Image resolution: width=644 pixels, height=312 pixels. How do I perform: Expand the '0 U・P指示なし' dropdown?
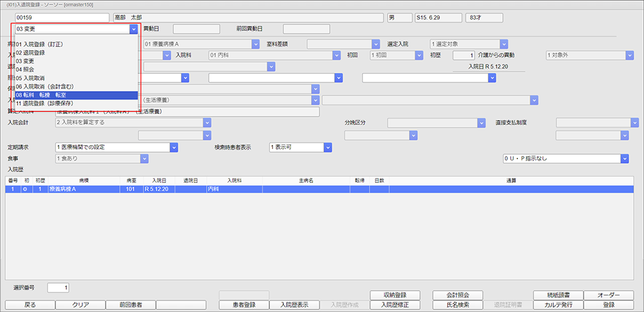click(624, 159)
